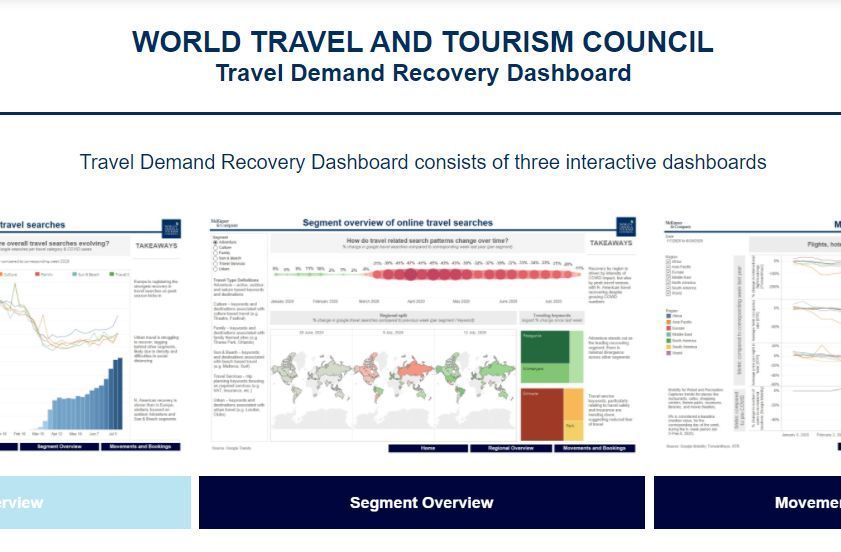This screenshot has height=552, width=841.
Task: Click McKinsey logo in right movement thumbnail
Action: click(x=678, y=224)
